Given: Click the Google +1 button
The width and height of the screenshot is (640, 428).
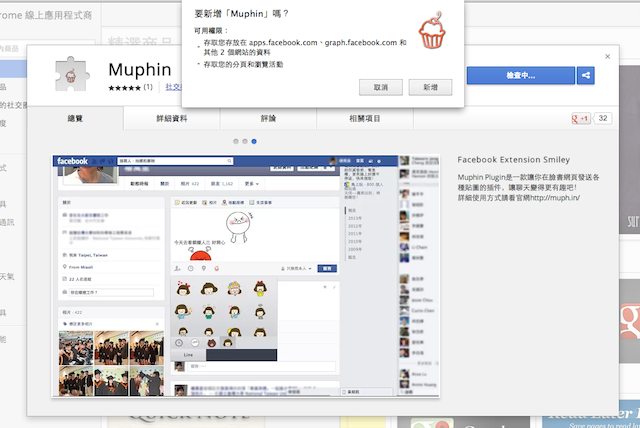Looking at the screenshot, I should click(x=580, y=118).
